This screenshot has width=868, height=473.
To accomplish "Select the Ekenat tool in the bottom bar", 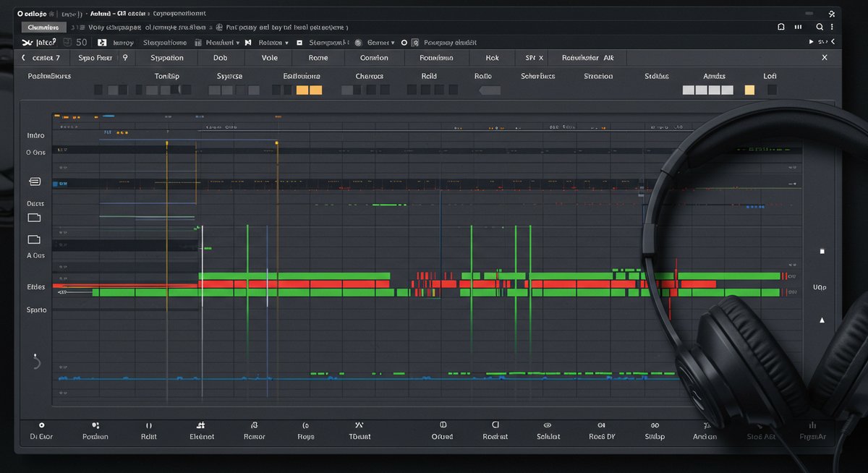I will (x=202, y=431).
